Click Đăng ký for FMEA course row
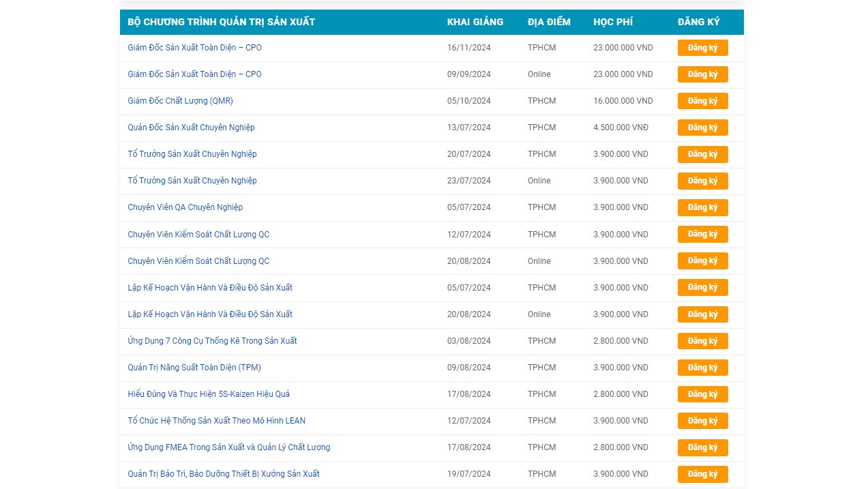Screen dimensions: 868x489 [702, 447]
